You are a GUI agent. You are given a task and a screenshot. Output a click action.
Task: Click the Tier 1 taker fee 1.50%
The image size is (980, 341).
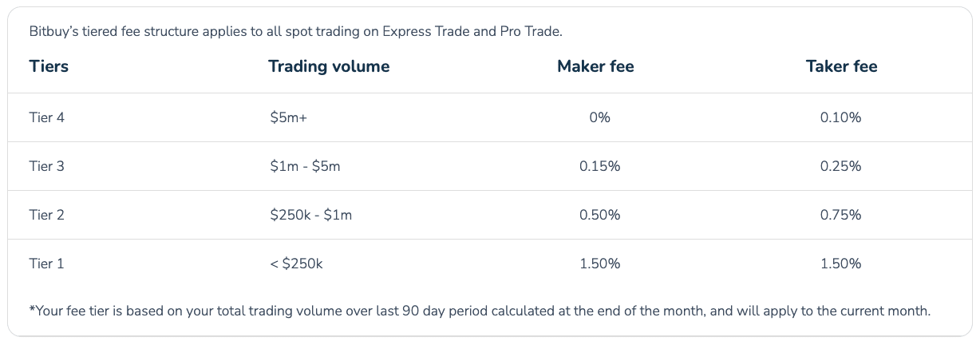841,264
